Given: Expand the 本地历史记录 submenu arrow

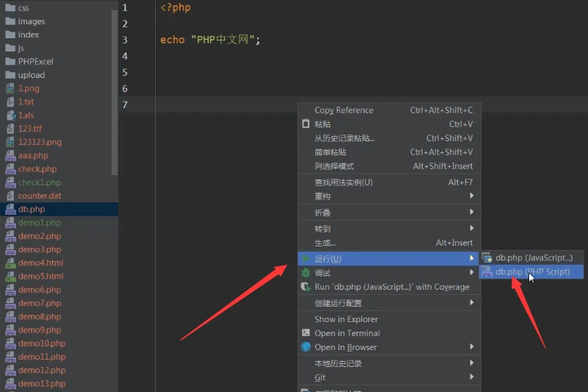Looking at the screenshot, I should point(472,363).
